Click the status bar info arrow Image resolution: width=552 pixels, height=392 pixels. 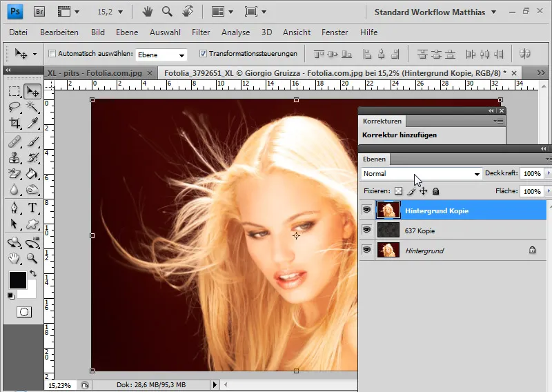(215, 384)
